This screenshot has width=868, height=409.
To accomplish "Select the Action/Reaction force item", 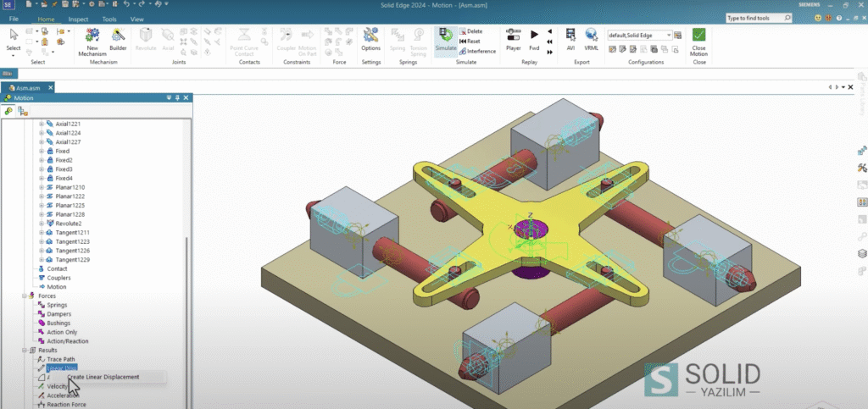I will [x=68, y=341].
